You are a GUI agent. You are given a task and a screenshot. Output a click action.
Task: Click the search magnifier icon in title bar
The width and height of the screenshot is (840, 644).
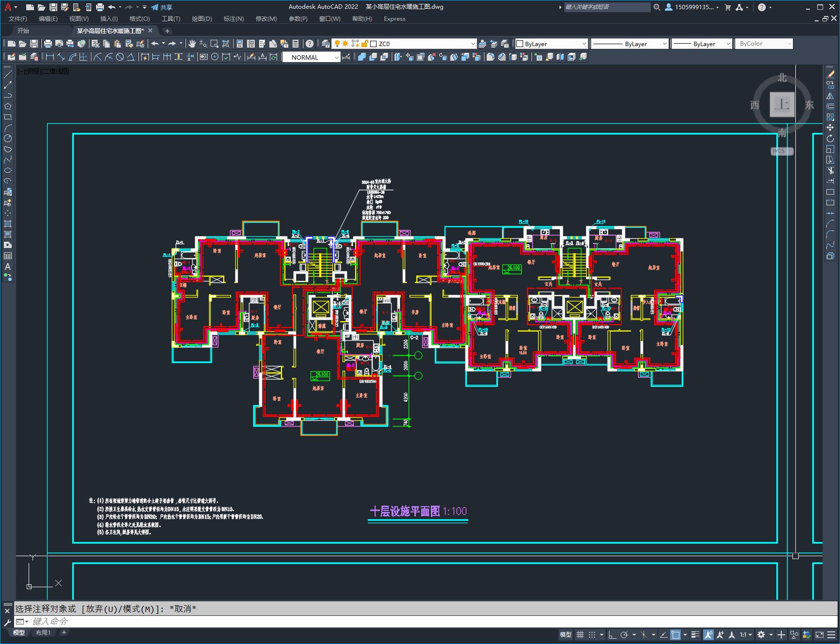pos(657,7)
